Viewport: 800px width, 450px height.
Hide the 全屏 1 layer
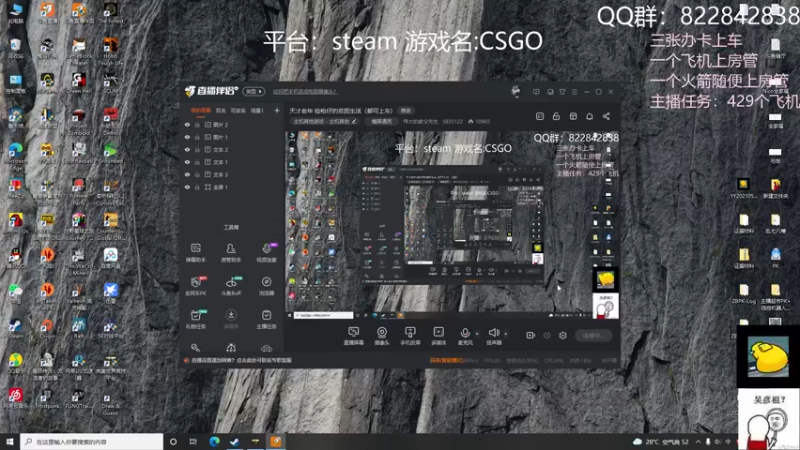(187, 187)
